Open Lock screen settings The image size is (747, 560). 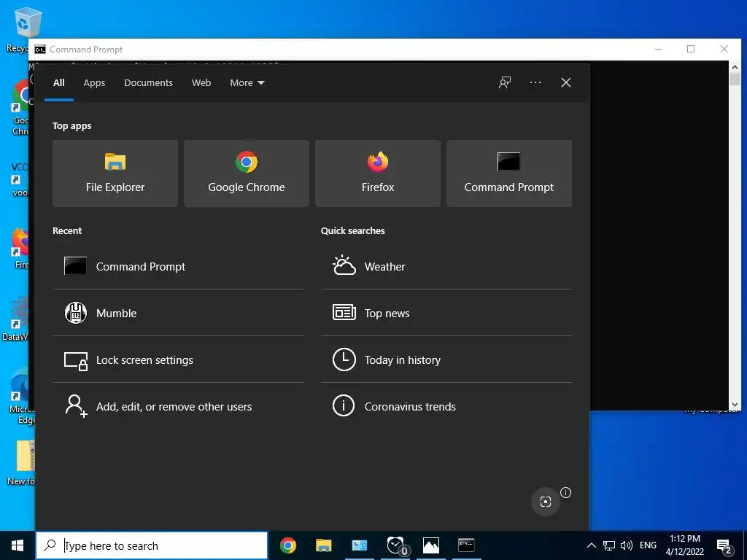point(178,359)
